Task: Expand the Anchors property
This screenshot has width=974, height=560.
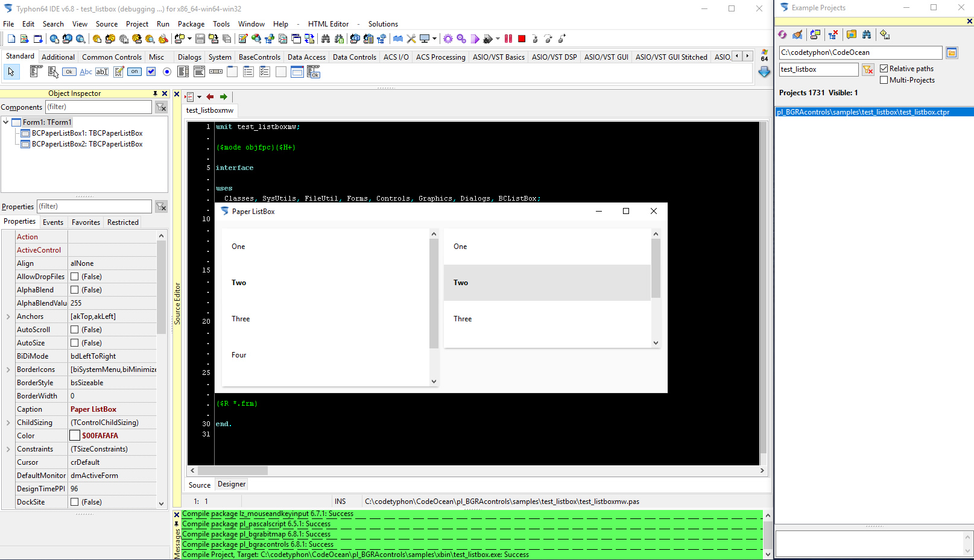Action: (8, 316)
